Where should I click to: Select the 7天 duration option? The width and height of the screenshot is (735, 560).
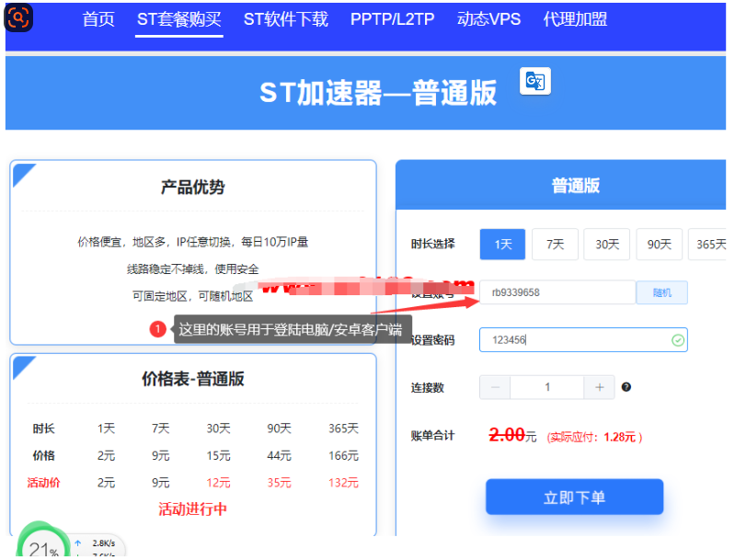point(555,245)
